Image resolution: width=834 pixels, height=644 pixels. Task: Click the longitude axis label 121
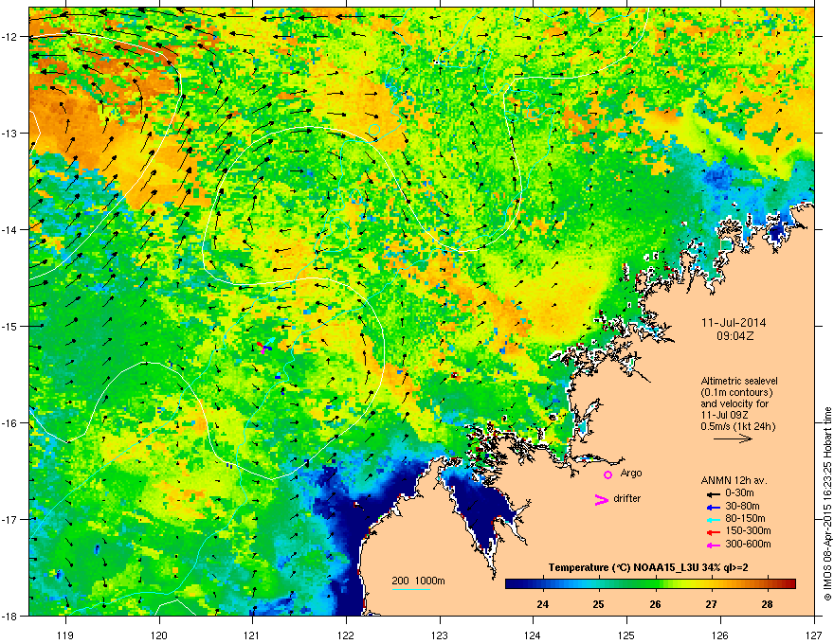pos(252,635)
